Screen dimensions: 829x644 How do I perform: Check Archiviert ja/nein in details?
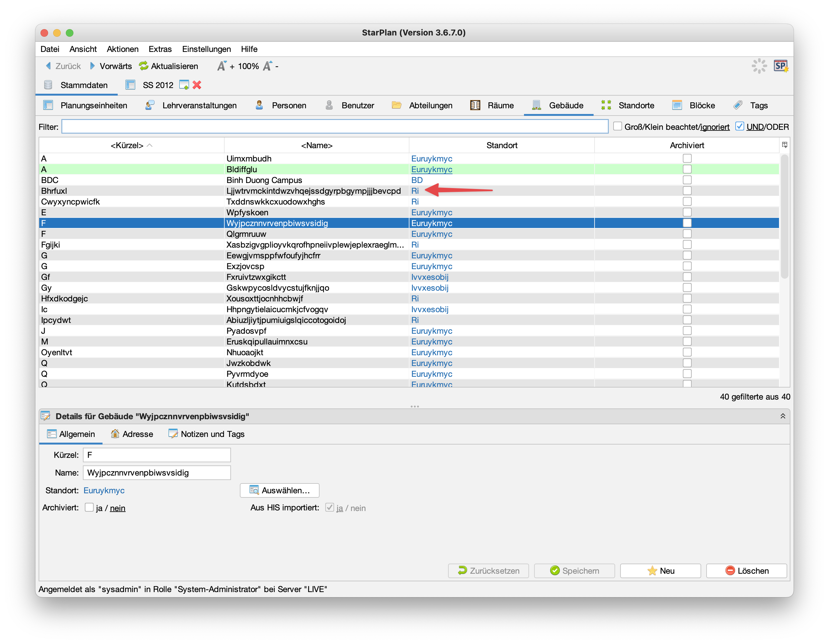[x=89, y=508]
